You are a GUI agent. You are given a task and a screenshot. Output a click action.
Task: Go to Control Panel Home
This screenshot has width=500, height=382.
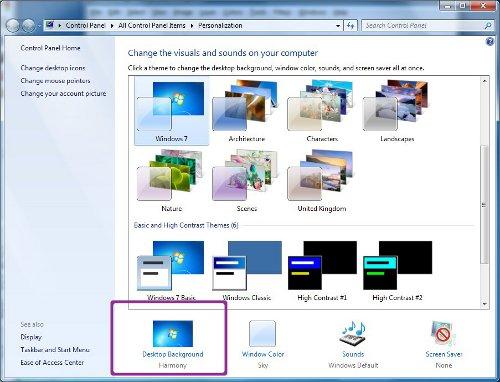50,48
